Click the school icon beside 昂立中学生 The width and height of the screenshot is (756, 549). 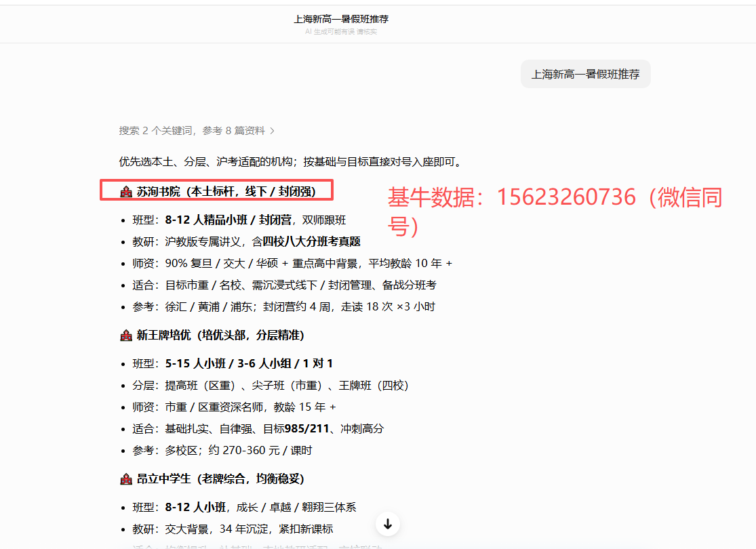(x=126, y=479)
